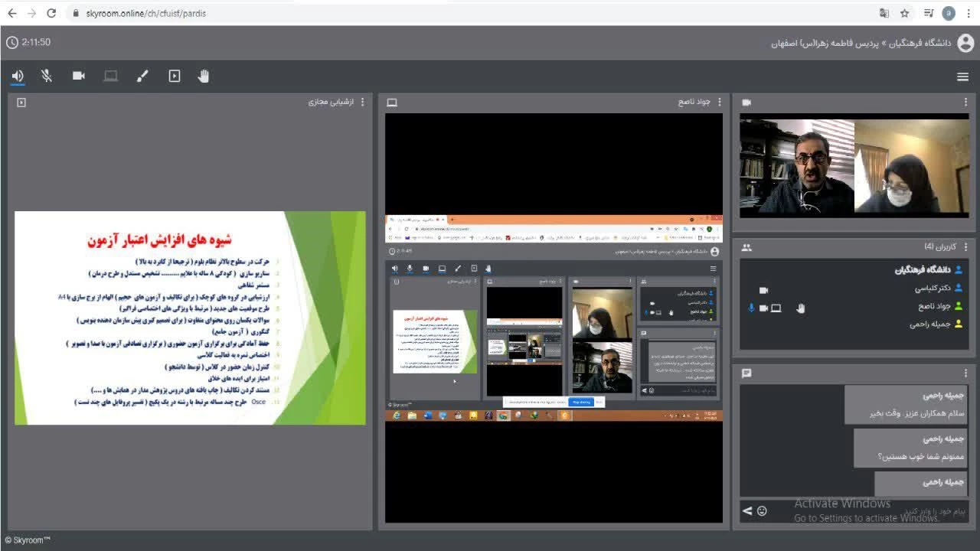Bookmark this page with the star icon
This screenshot has width=980, height=551.
coord(904,13)
